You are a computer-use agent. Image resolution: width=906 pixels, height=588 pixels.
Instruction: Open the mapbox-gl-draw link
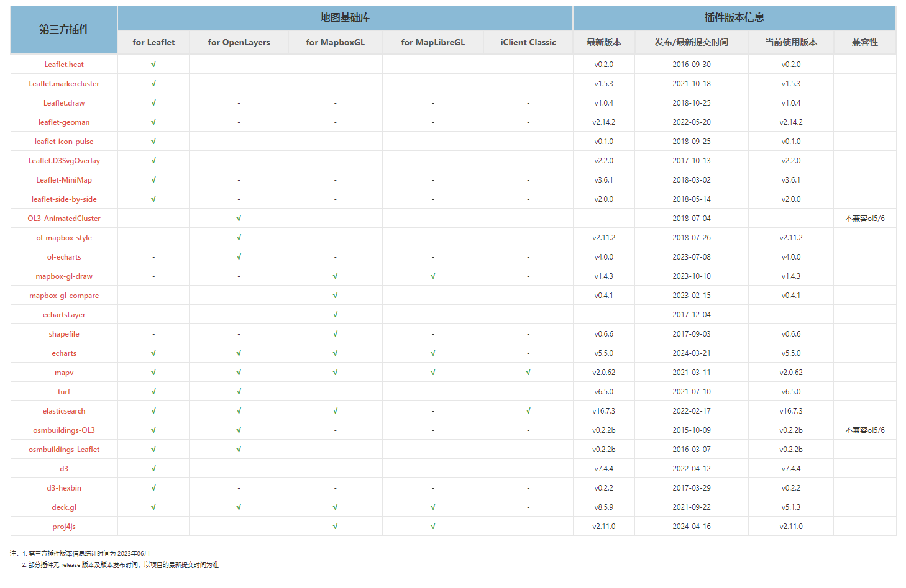(x=64, y=276)
